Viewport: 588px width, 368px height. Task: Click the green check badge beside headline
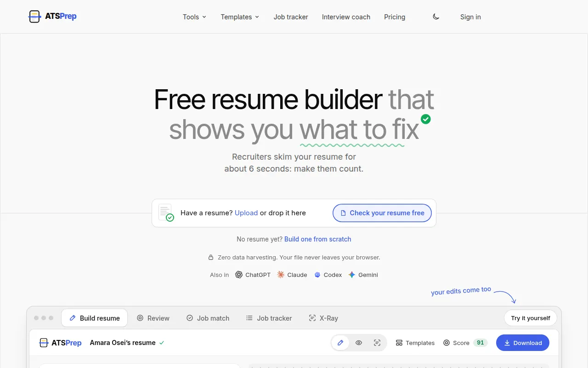click(426, 119)
